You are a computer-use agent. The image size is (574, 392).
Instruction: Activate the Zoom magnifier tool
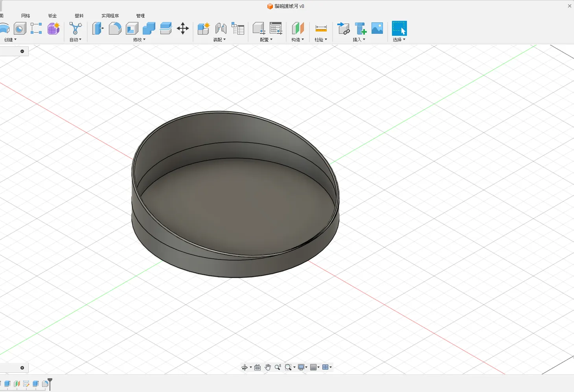278,367
